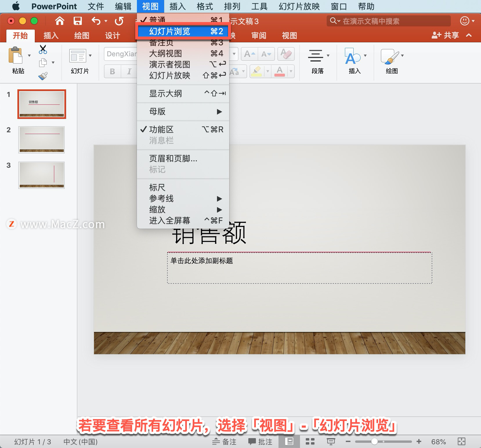Toggle bold formatting
This screenshot has width=481, height=448.
[x=113, y=71]
